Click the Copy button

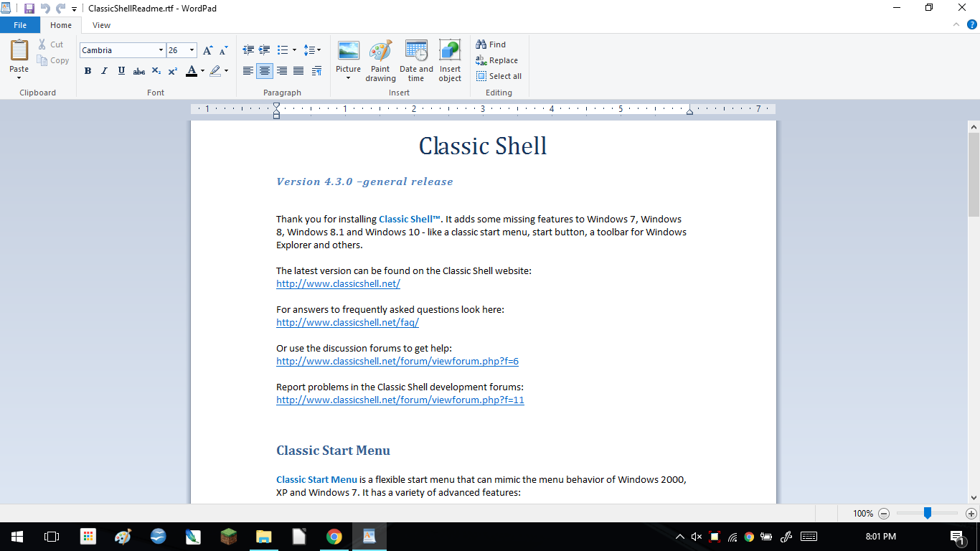pyautogui.click(x=53, y=60)
